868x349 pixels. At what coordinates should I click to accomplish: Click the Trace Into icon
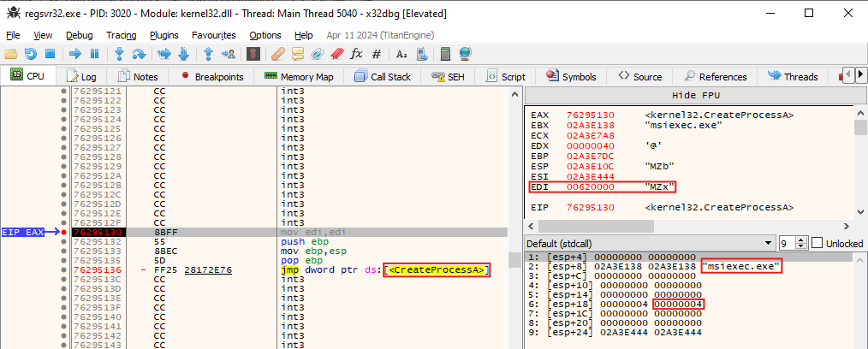click(163, 54)
